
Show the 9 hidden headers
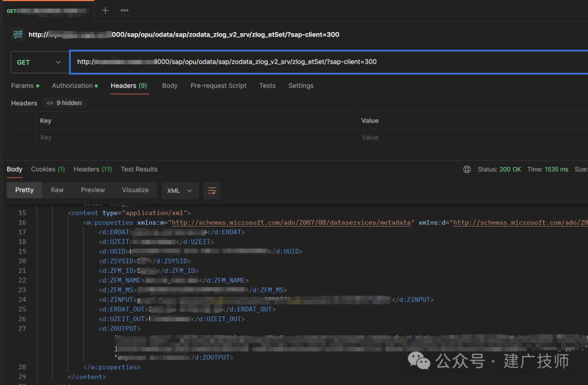click(64, 103)
